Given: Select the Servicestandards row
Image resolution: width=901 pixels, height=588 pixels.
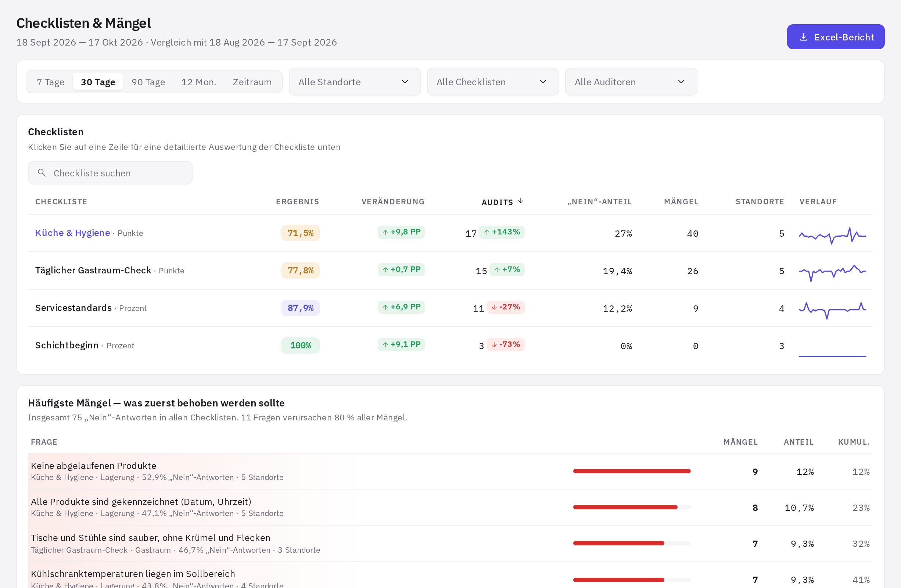Looking at the screenshot, I should click(450, 308).
